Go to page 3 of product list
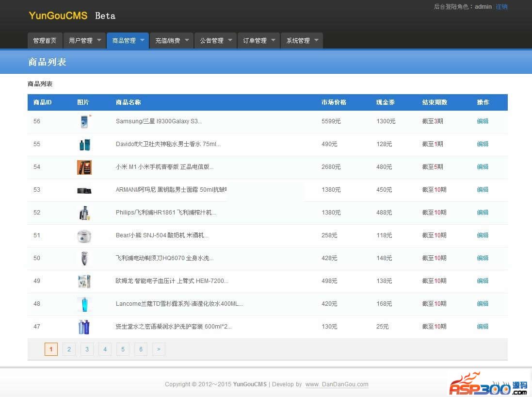Image resolution: width=532 pixels, height=397 pixels. click(87, 349)
